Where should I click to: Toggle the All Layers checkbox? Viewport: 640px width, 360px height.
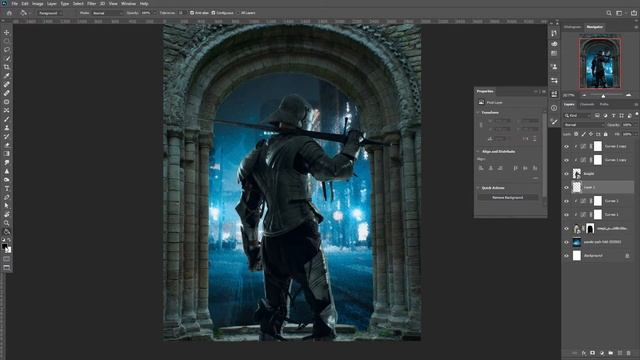tap(238, 13)
